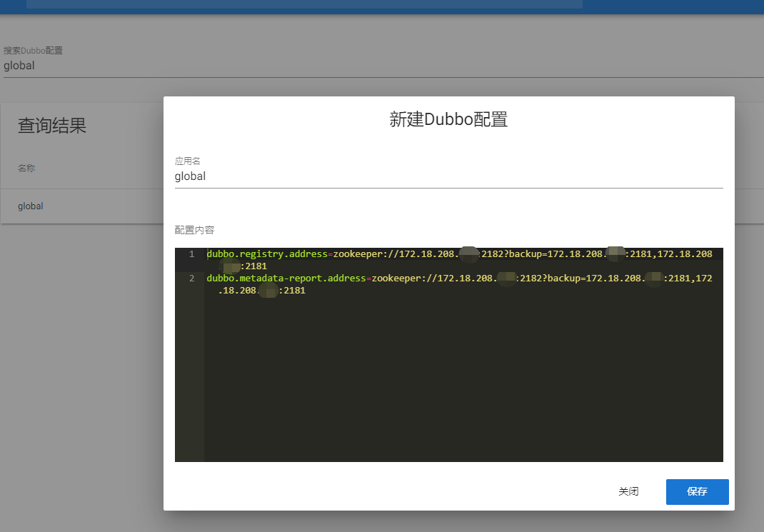
Task: Select the global text in the application name field
Action: point(190,176)
